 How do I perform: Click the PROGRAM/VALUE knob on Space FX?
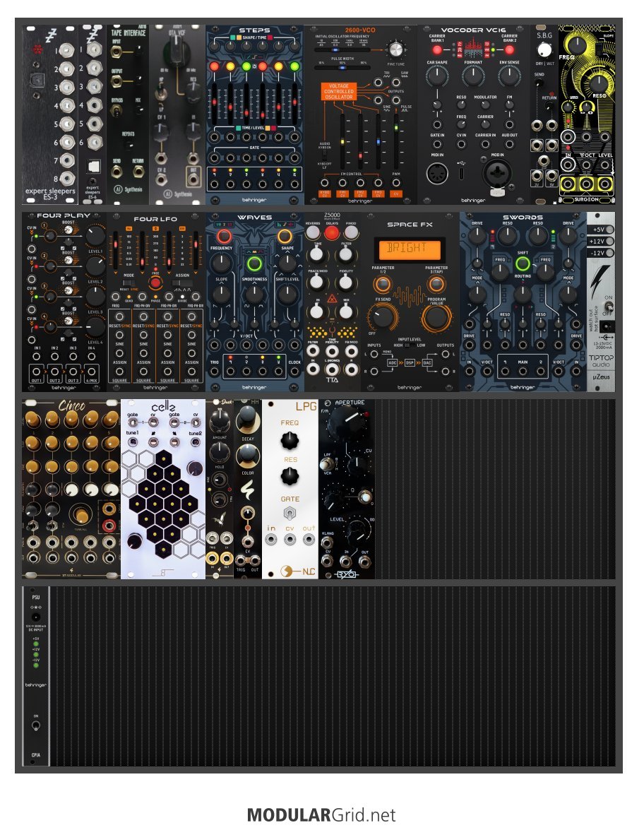click(x=436, y=317)
